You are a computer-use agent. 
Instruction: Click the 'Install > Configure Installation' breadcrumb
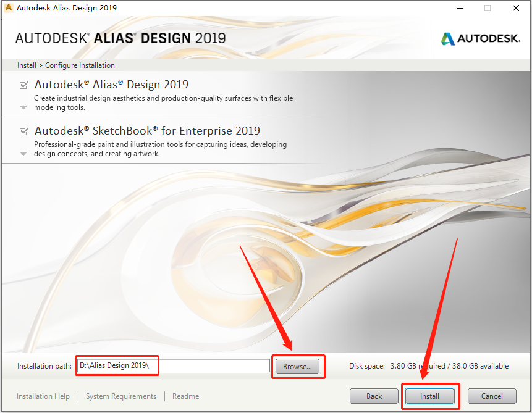66,65
